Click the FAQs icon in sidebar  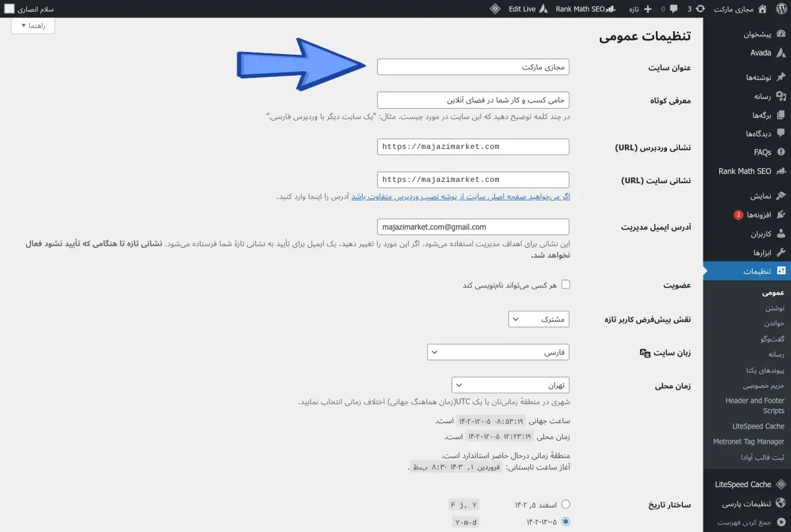pyautogui.click(x=781, y=152)
